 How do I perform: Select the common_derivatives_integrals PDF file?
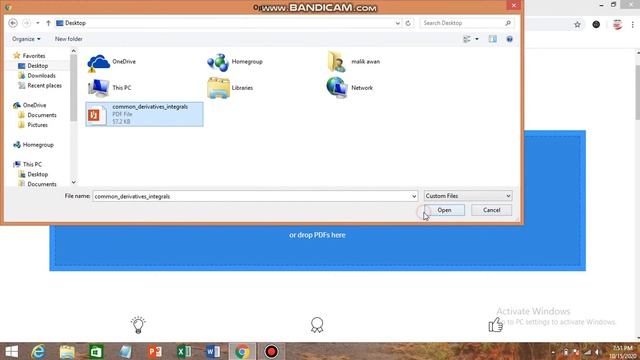[144, 114]
